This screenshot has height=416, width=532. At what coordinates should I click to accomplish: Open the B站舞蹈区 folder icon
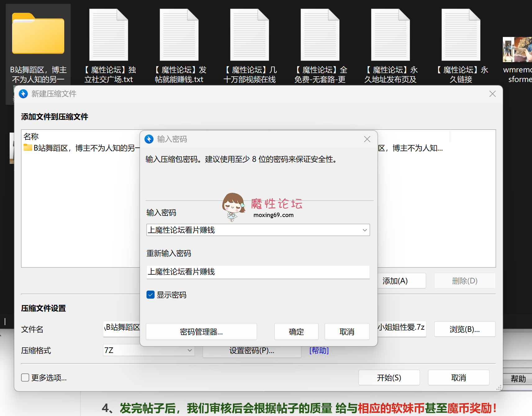pos(38,34)
